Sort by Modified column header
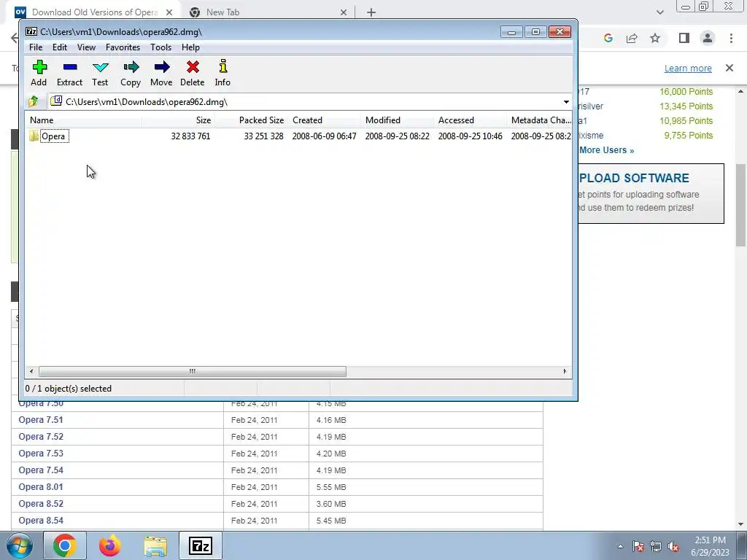Image resolution: width=747 pixels, height=560 pixels. [398, 120]
